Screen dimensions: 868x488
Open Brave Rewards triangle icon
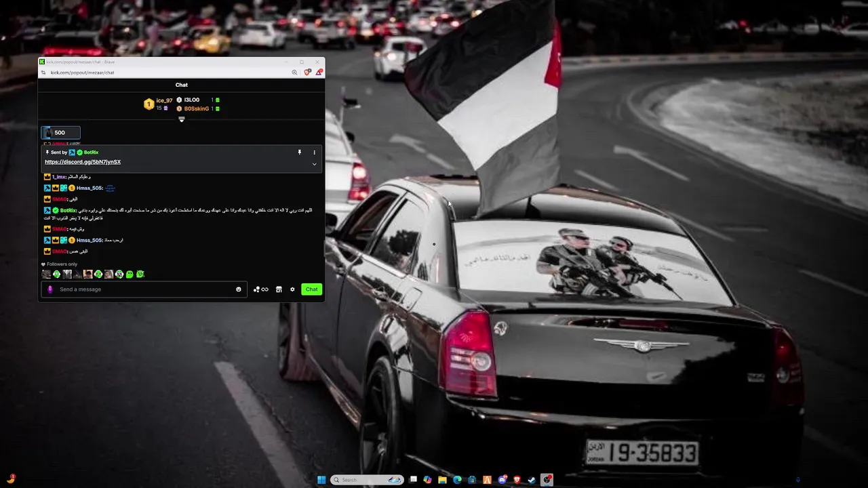[x=318, y=73]
